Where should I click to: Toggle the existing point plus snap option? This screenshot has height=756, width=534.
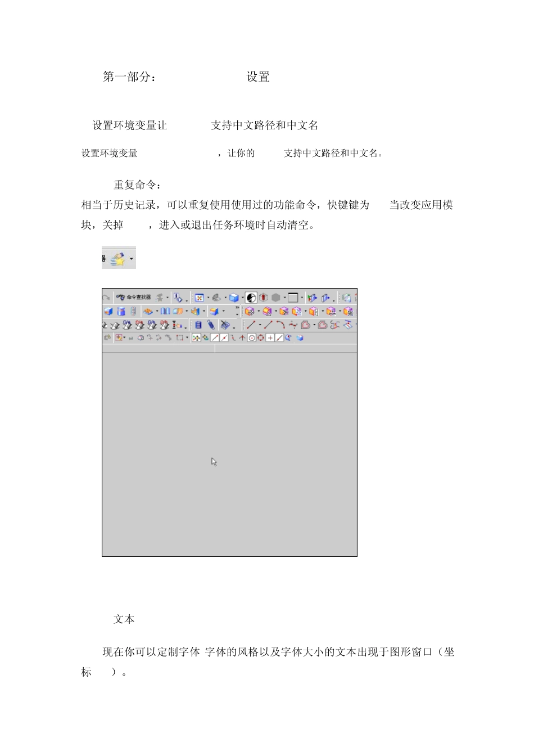(270, 338)
